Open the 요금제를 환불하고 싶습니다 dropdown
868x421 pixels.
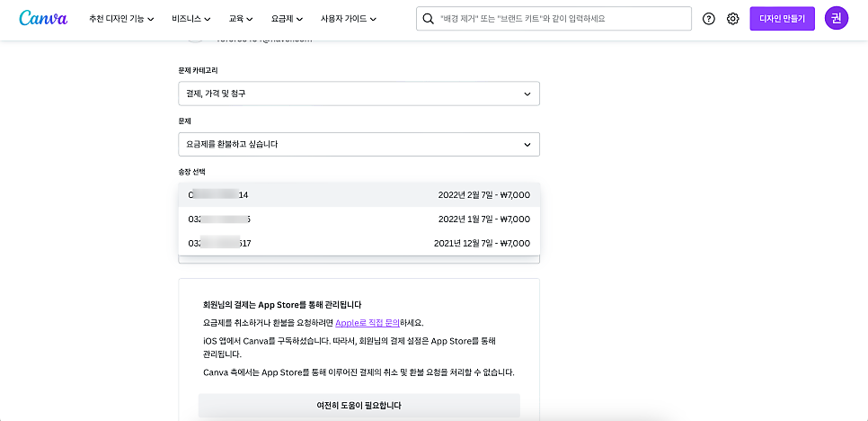359,144
